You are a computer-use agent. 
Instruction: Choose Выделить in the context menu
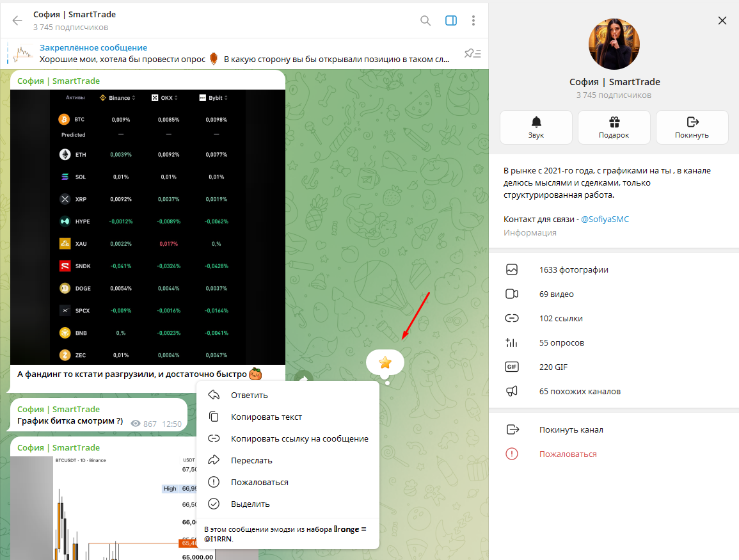[287, 504]
